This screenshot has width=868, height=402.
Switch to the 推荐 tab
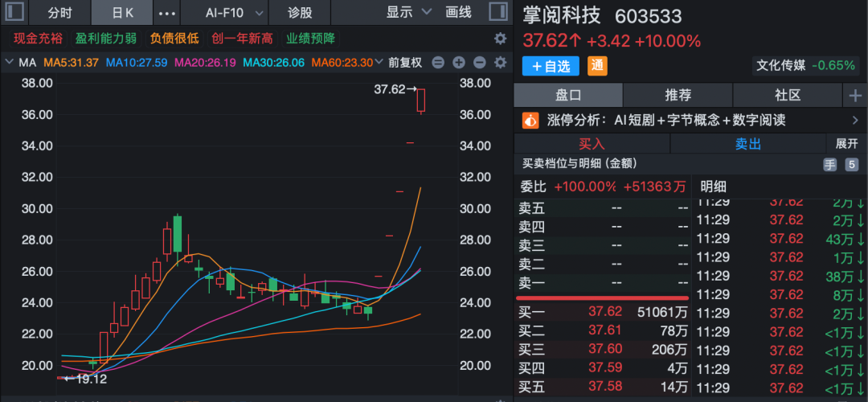point(678,96)
